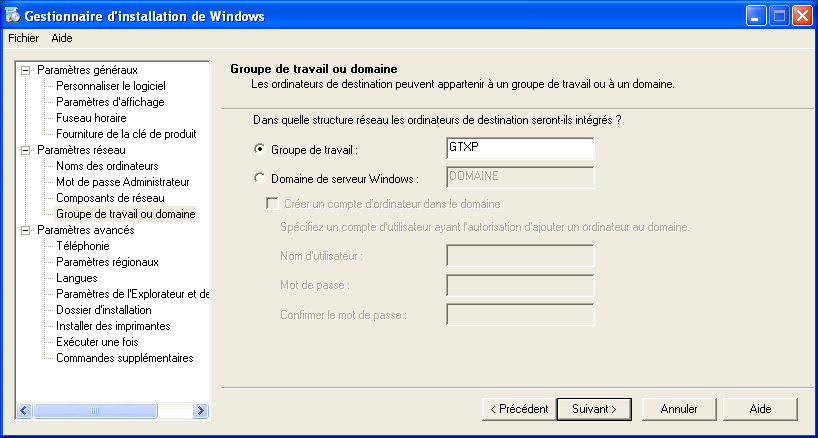Image resolution: width=818 pixels, height=438 pixels.
Task: Click tree panel scroll left arrow
Action: pos(25,410)
